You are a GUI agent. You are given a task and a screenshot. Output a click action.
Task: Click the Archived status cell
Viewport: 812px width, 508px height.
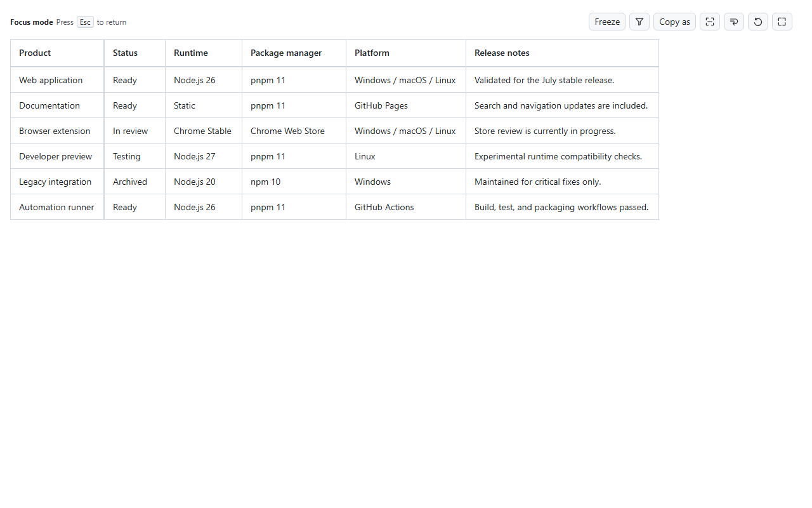[134, 182]
